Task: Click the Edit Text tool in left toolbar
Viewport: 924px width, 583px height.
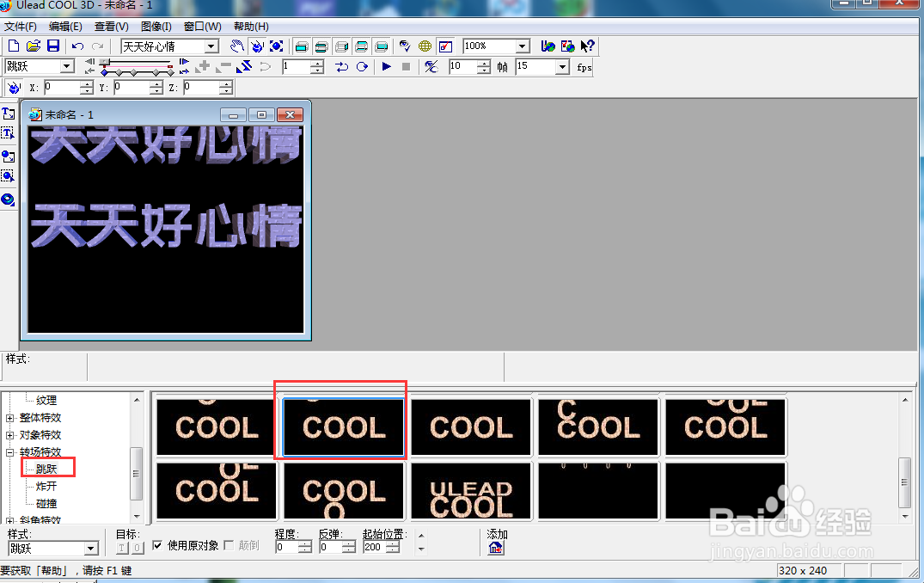Action: point(9,134)
